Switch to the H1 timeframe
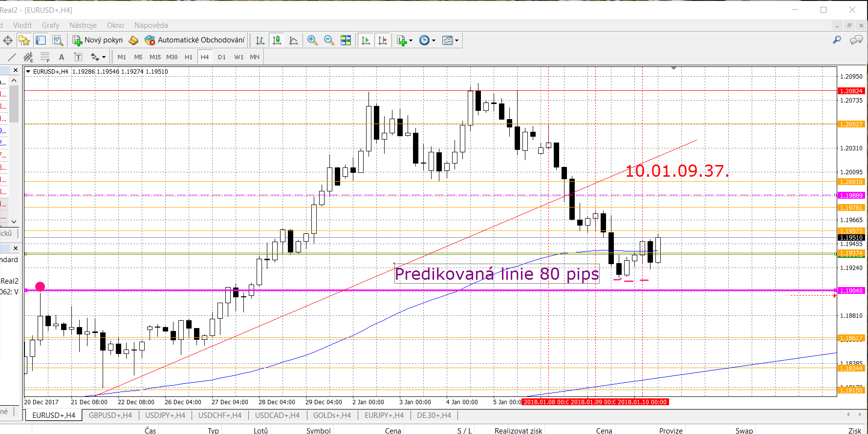This screenshot has width=868, height=434. click(189, 57)
